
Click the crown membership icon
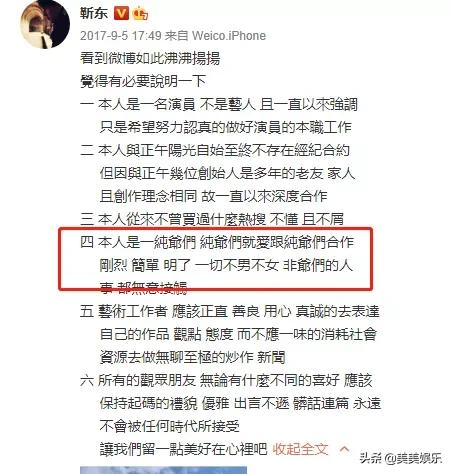coord(140,14)
